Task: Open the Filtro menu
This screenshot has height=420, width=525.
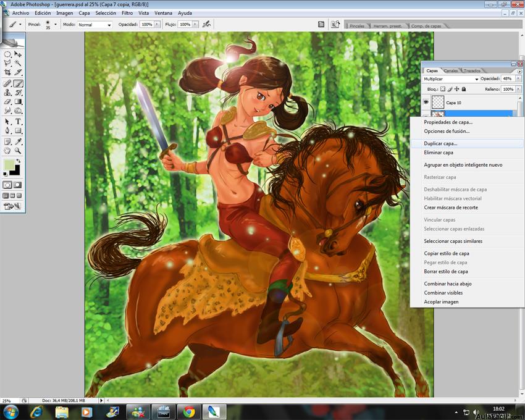Action: pyautogui.click(x=127, y=13)
